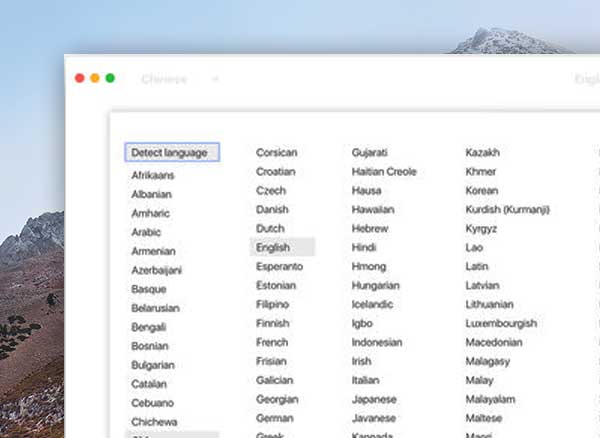Choose Bengali language
600x438 pixels.
(149, 327)
